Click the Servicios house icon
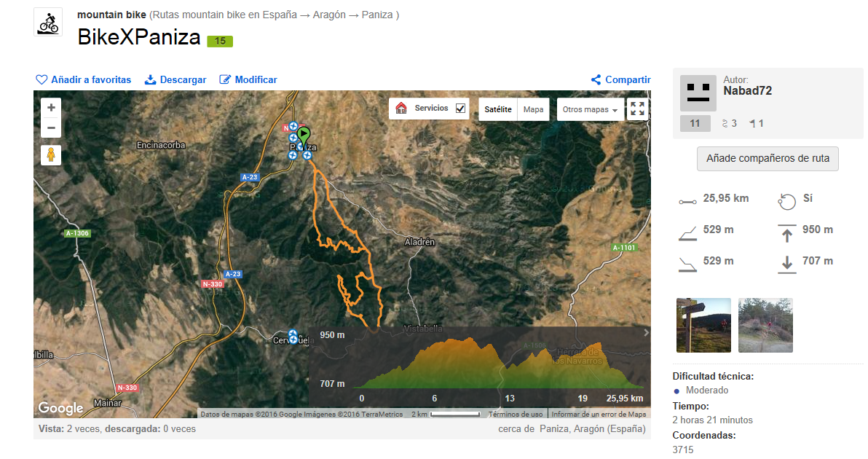 [x=401, y=108]
